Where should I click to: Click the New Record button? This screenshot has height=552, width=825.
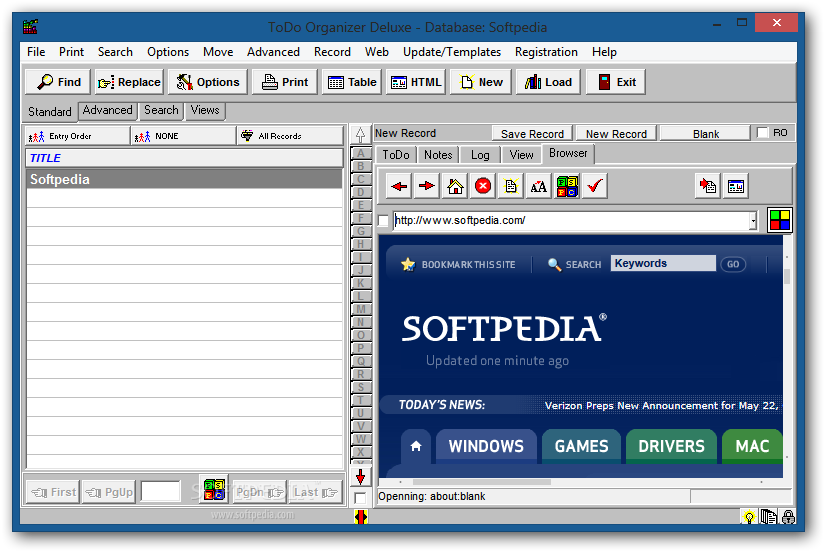tap(616, 134)
